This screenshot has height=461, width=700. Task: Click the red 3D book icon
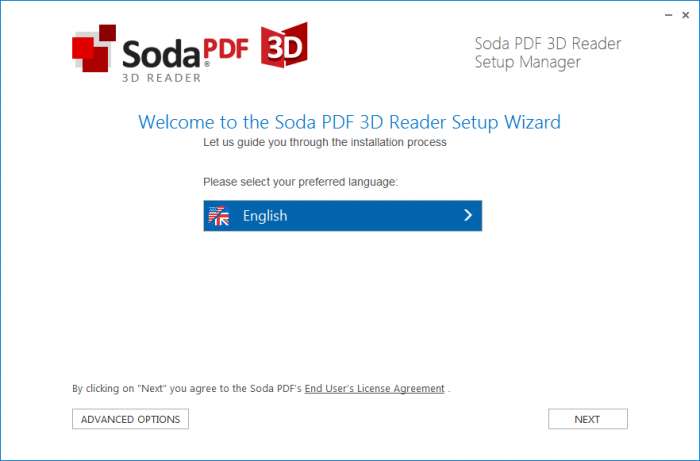coord(284,45)
